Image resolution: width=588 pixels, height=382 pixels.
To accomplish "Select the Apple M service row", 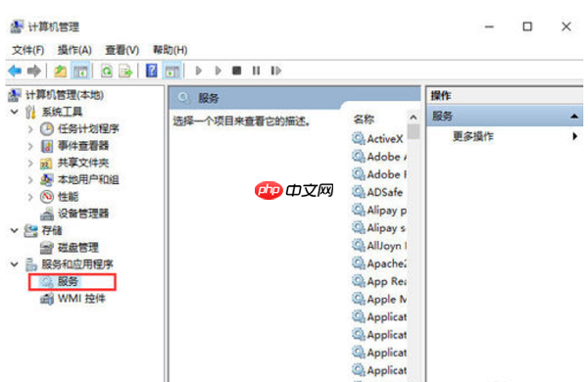I will tap(378, 299).
